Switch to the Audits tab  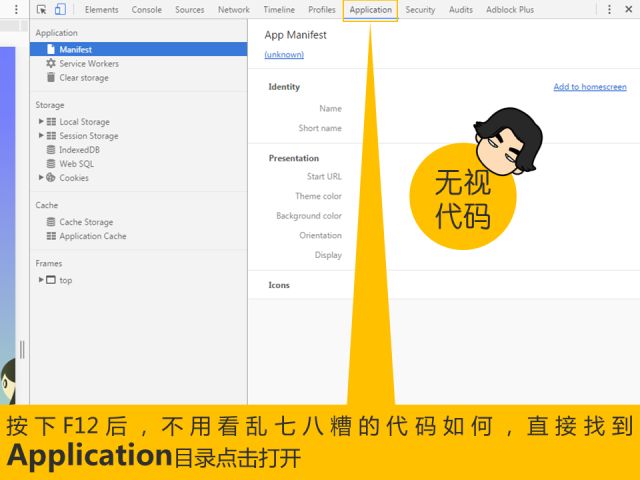point(460,9)
